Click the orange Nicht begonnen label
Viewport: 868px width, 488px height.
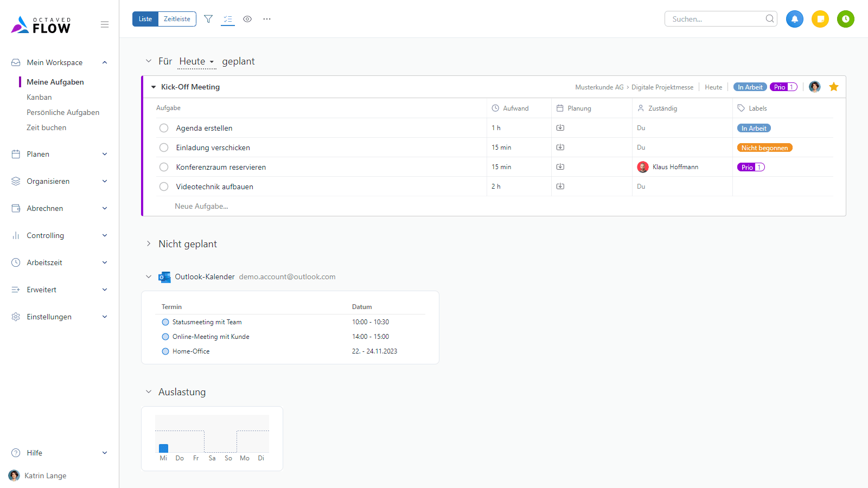(764, 148)
